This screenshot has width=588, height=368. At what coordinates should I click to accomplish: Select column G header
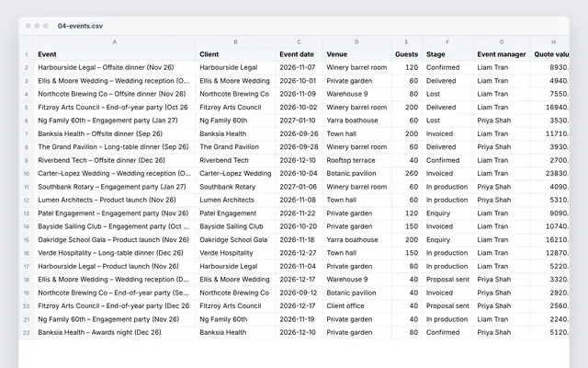click(x=502, y=42)
